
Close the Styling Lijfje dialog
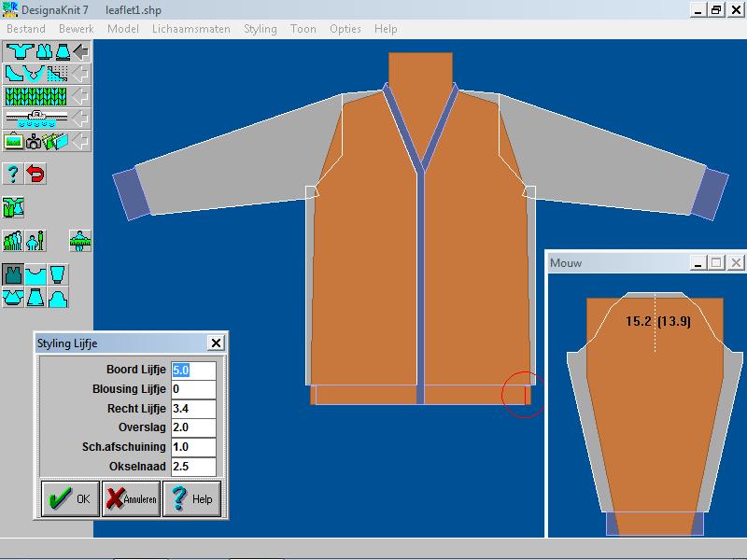tap(216, 343)
